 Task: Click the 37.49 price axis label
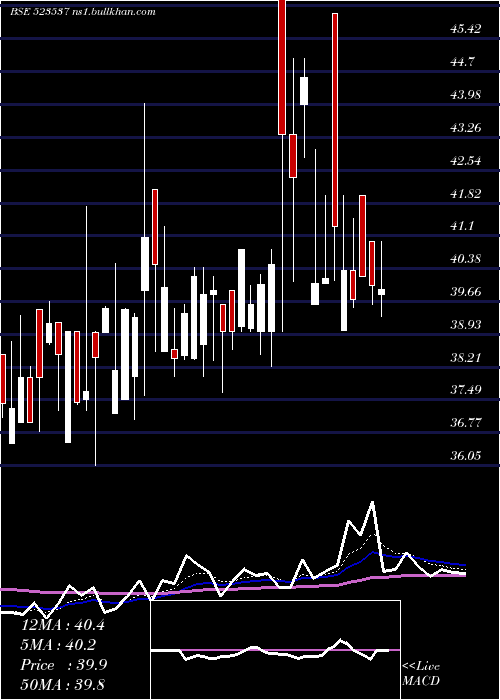pos(466,390)
